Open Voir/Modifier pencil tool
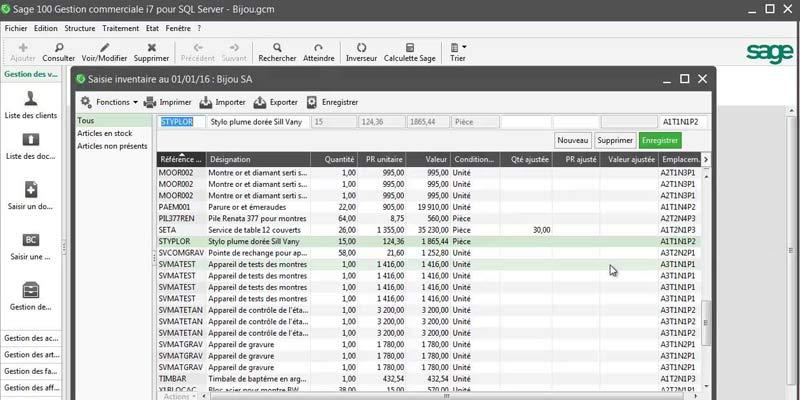Screen dimensions: 800x400 tap(105, 47)
